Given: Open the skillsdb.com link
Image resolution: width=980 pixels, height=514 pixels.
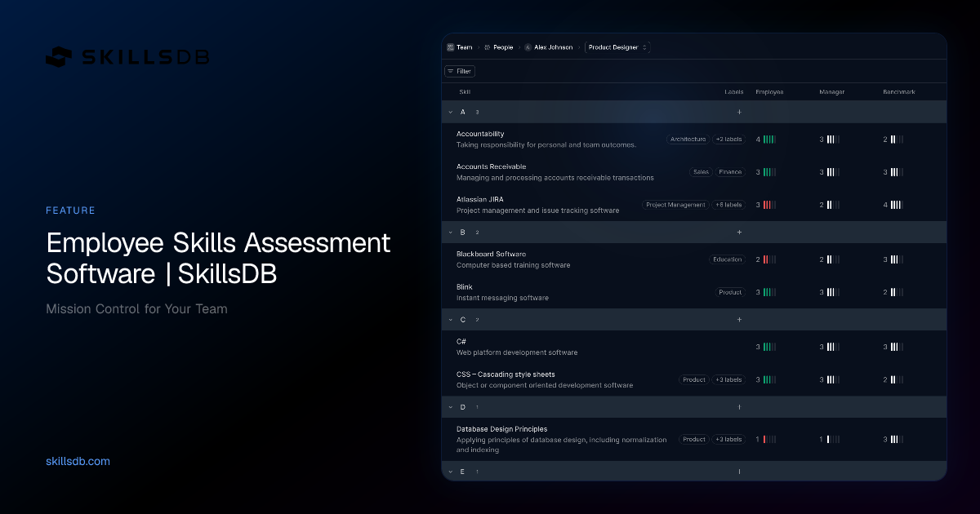Looking at the screenshot, I should [x=78, y=461].
